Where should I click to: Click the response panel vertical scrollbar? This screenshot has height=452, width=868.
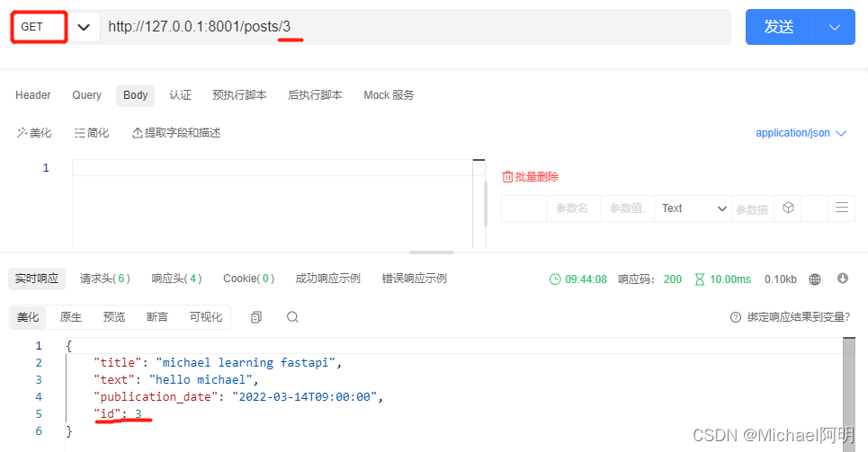click(x=848, y=393)
